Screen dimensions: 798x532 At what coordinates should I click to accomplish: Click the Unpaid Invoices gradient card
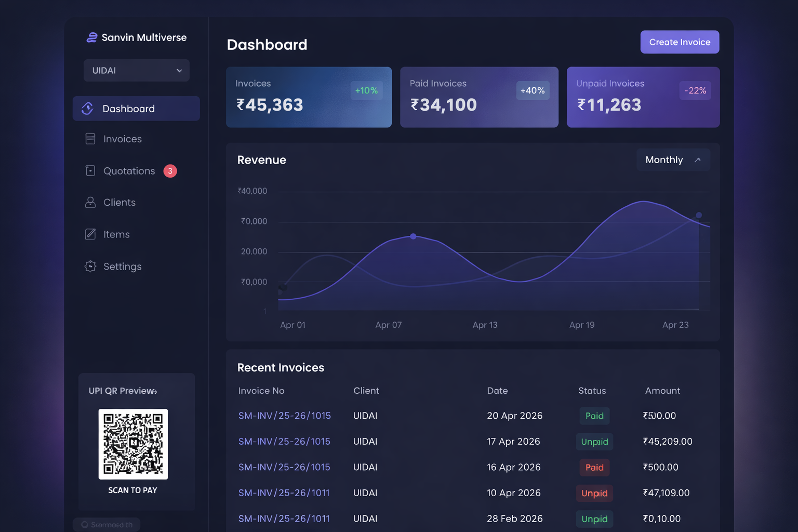pos(643,97)
